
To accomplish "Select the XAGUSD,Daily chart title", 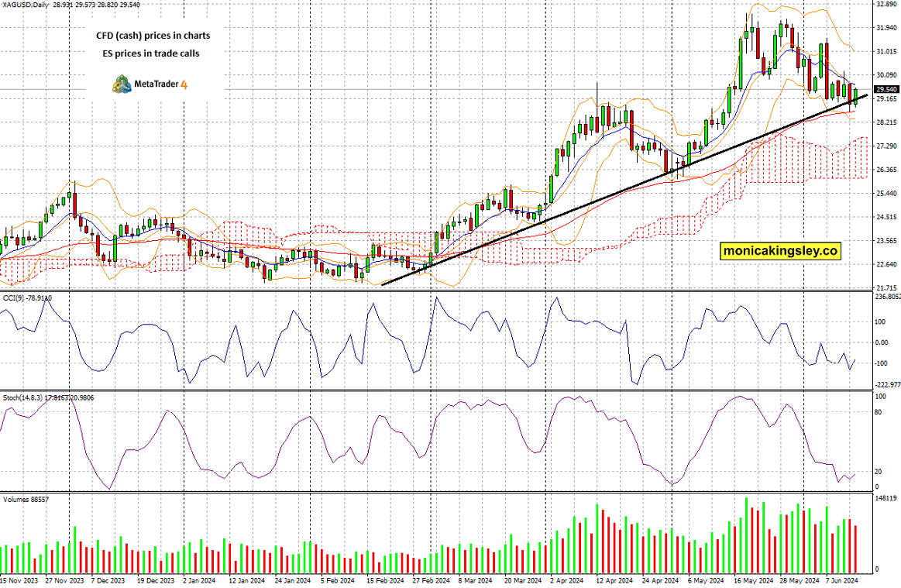I will click(x=25, y=5).
